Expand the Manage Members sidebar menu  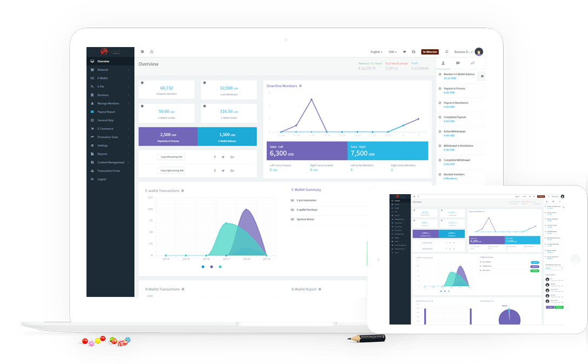[110, 103]
